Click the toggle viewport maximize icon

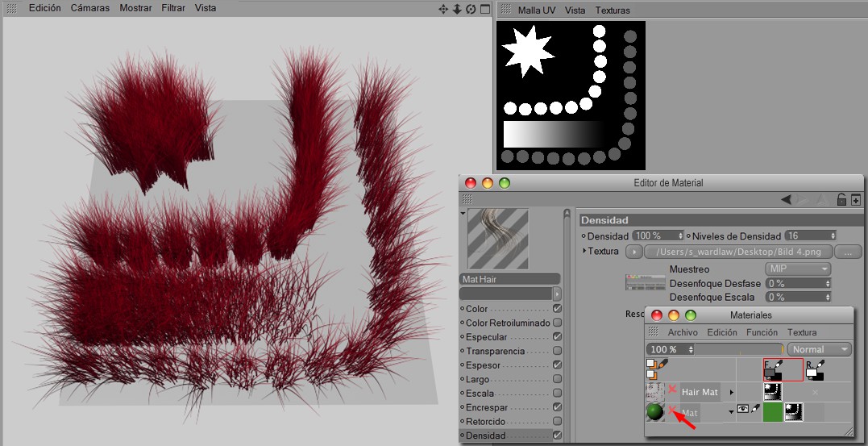pos(485,9)
